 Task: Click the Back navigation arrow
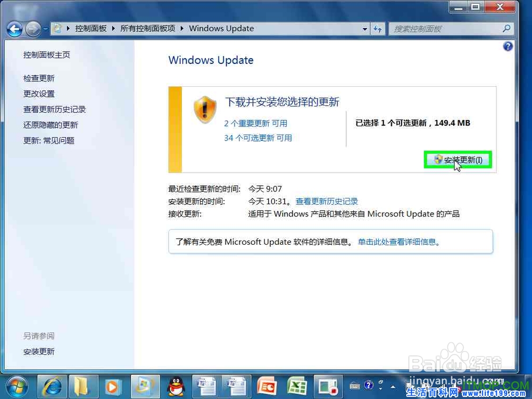click(14, 29)
